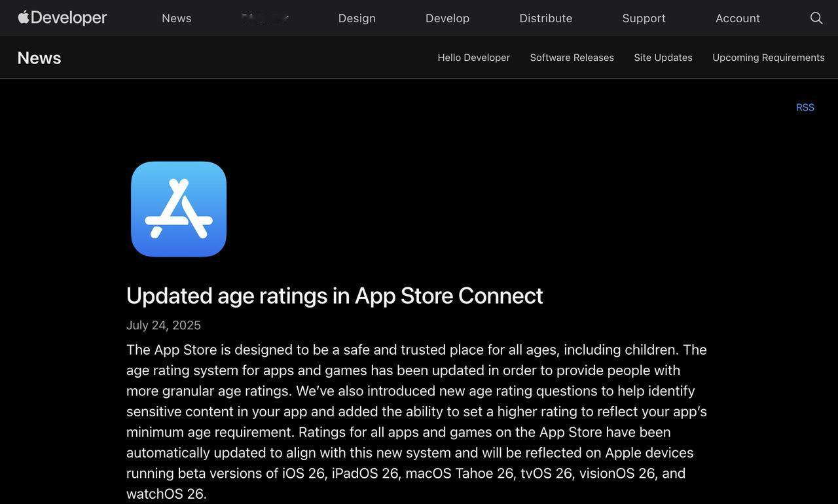Open the News item in top navigation
Screen dimensions: 838x504
point(177,18)
